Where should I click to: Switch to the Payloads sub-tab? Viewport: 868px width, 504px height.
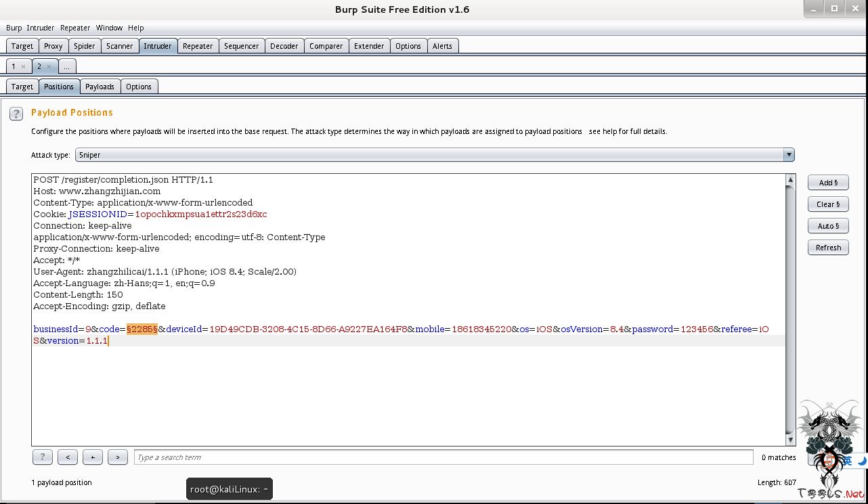pos(100,87)
